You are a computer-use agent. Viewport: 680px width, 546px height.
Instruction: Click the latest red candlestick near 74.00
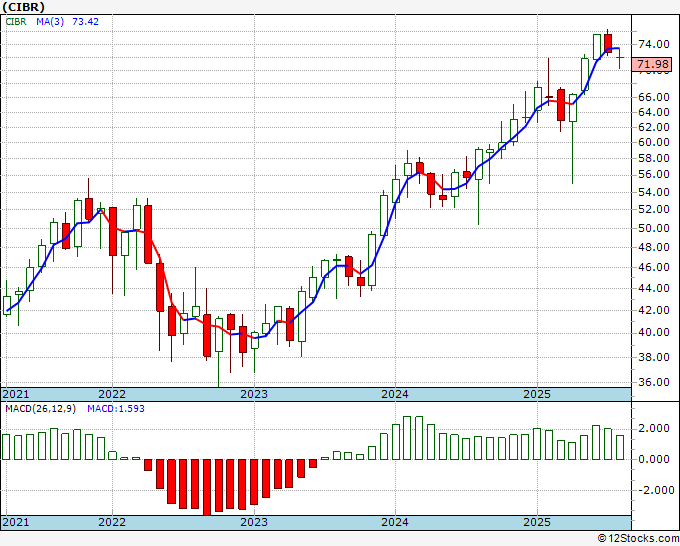coord(608,43)
